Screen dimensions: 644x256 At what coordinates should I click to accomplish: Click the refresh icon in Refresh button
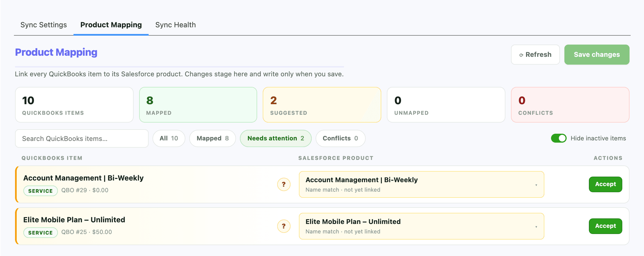point(521,55)
